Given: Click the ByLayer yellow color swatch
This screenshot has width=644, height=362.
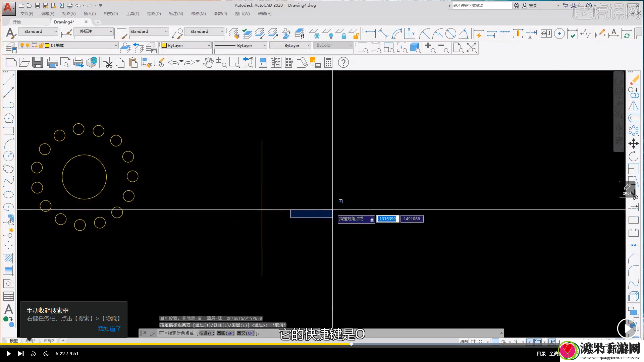Looking at the screenshot, I should (x=164, y=45).
